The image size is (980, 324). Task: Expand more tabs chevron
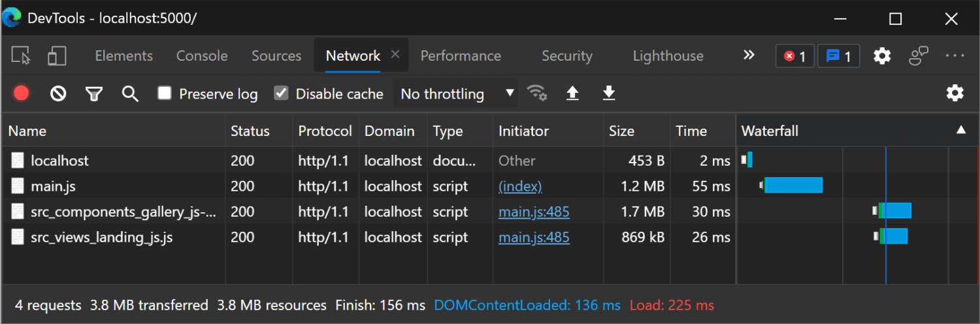click(x=749, y=56)
